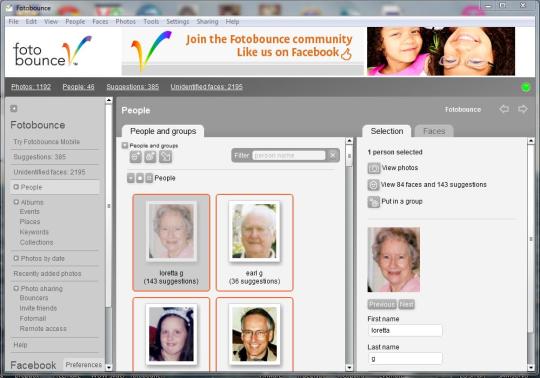Image resolution: width=540 pixels, height=378 pixels.
Task: Collapse the Albums section in the sidebar
Action: [16, 202]
